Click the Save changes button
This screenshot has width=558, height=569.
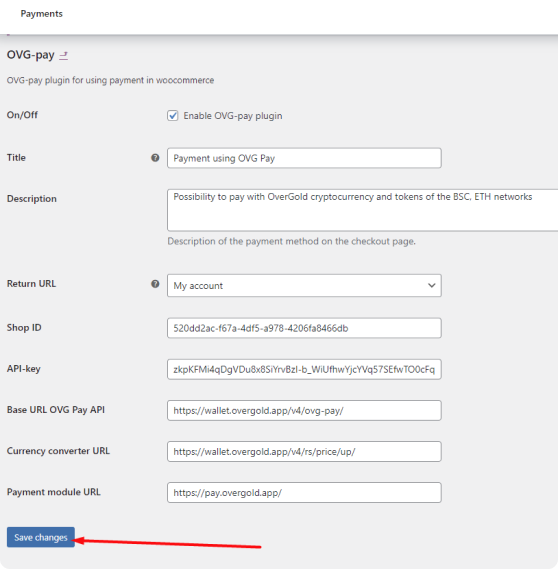[41, 537]
